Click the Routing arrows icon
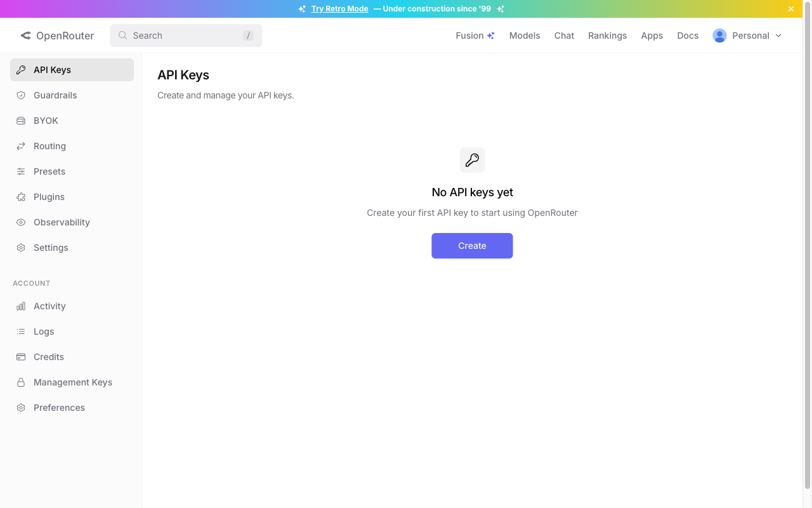This screenshot has height=508, width=812. [x=21, y=146]
